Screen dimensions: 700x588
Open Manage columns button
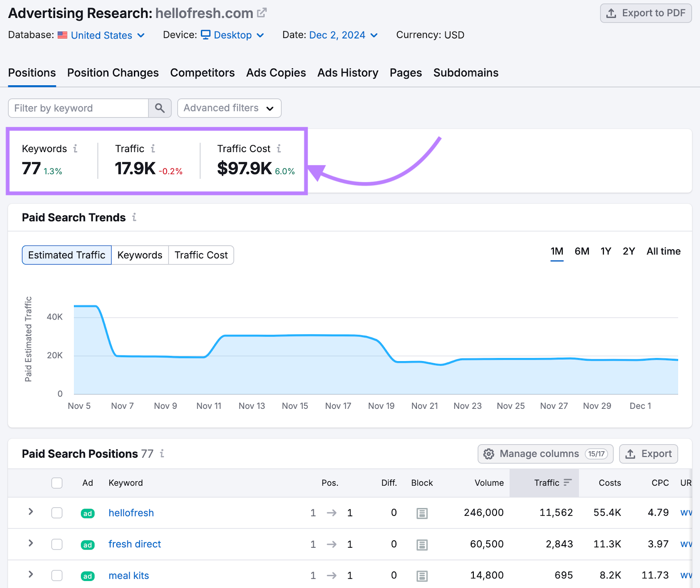[x=546, y=454]
